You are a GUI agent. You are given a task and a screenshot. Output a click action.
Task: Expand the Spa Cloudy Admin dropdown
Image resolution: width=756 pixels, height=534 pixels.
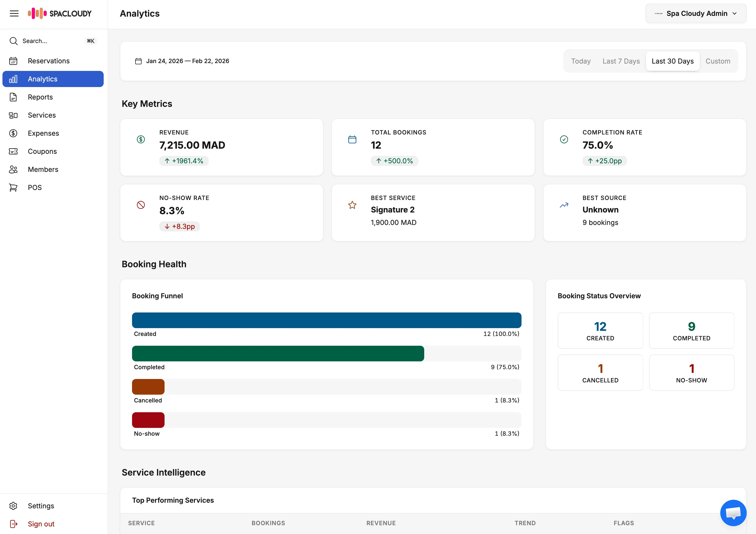(x=695, y=13)
